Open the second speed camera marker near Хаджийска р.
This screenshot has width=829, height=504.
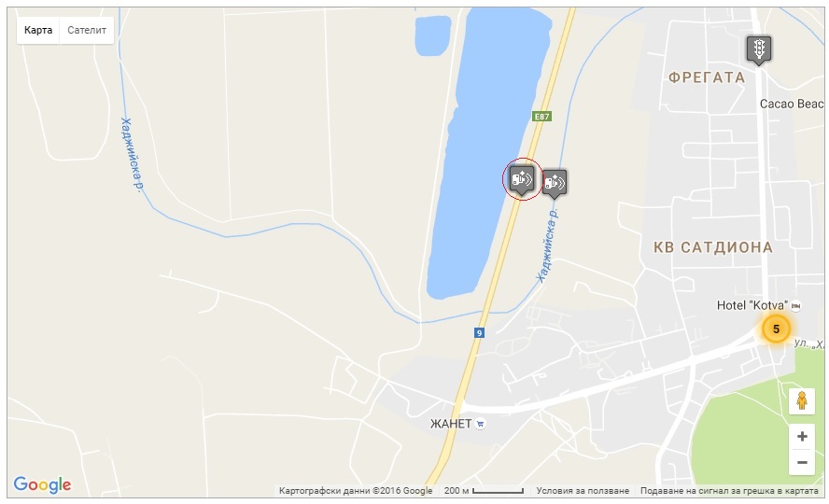tap(554, 183)
